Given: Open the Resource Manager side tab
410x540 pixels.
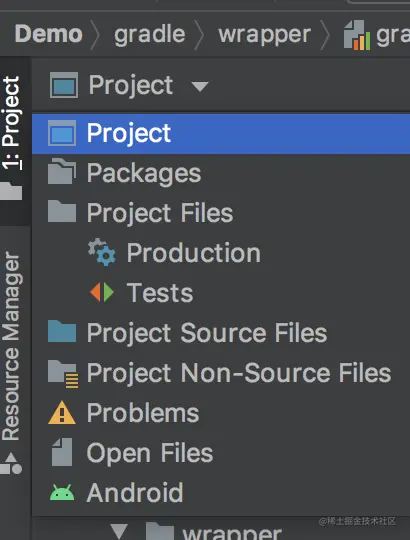Looking at the screenshot, I should [12, 346].
